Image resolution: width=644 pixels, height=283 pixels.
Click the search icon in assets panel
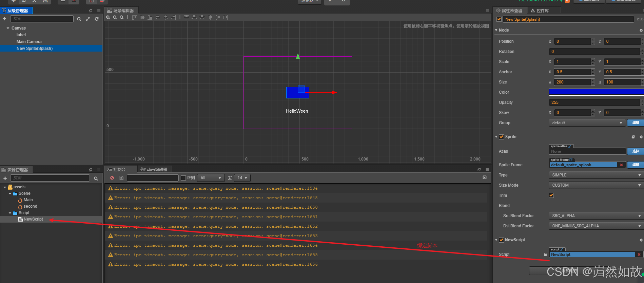[x=96, y=178]
